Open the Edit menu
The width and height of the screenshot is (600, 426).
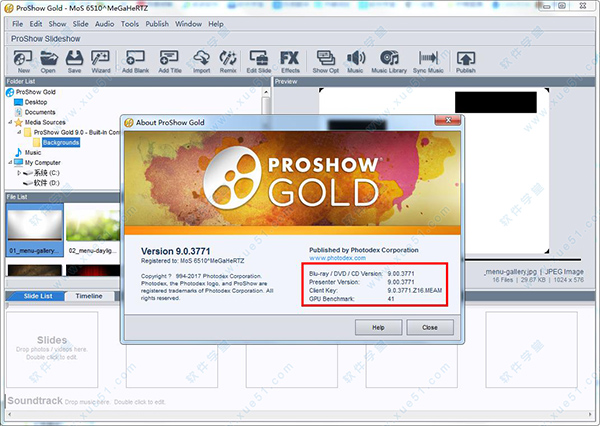[x=36, y=24]
